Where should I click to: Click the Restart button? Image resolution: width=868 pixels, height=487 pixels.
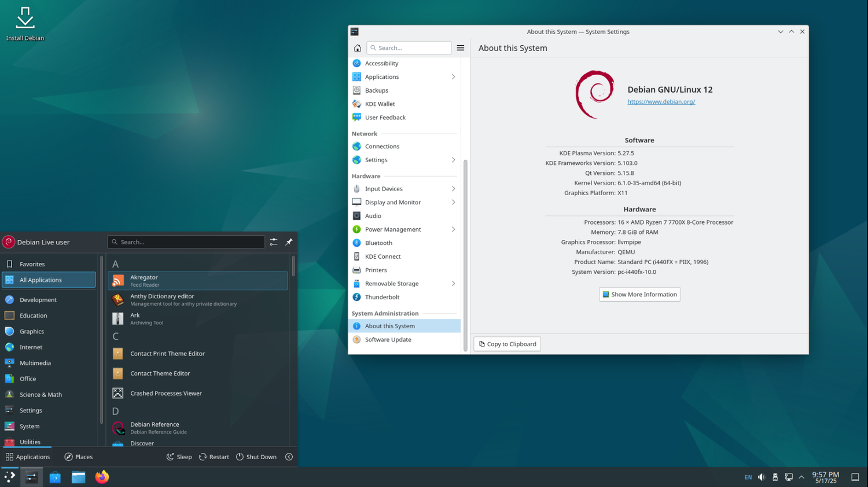(x=214, y=457)
